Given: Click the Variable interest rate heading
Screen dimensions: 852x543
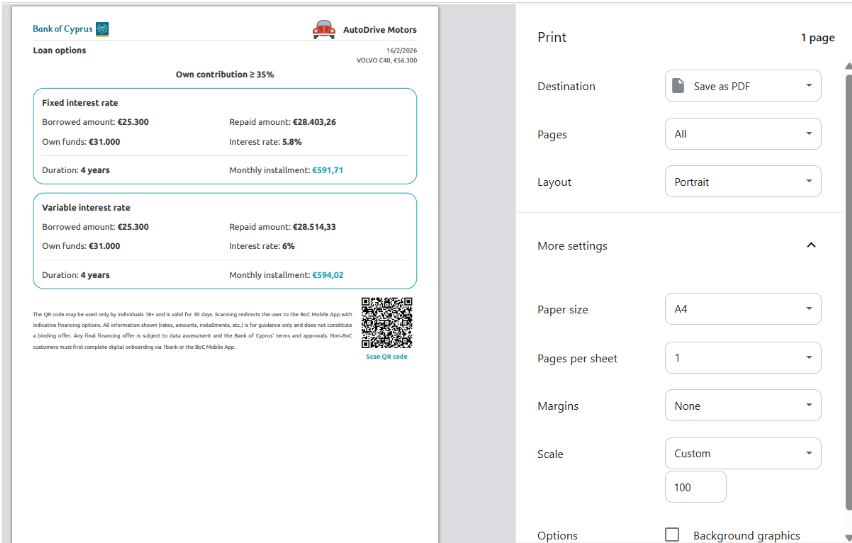Looking at the screenshot, I should tap(86, 208).
